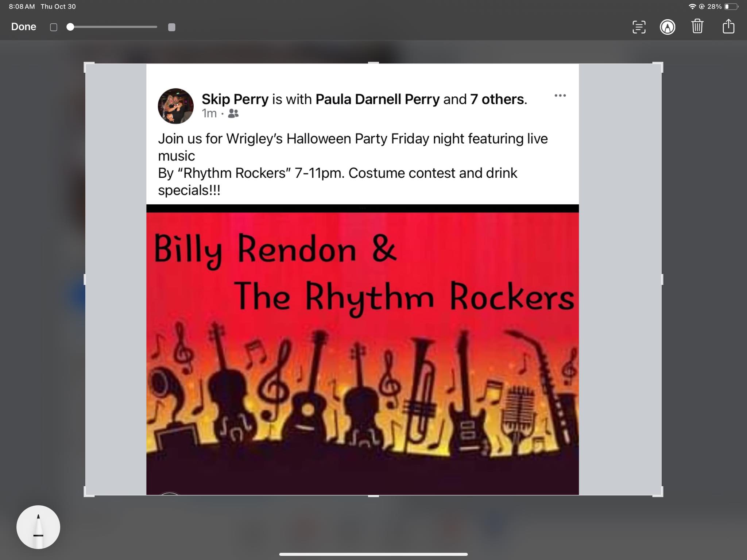The height and width of the screenshot is (560, 747).
Task: Open the Paula Darnell Perry profile link
Action: tap(378, 99)
